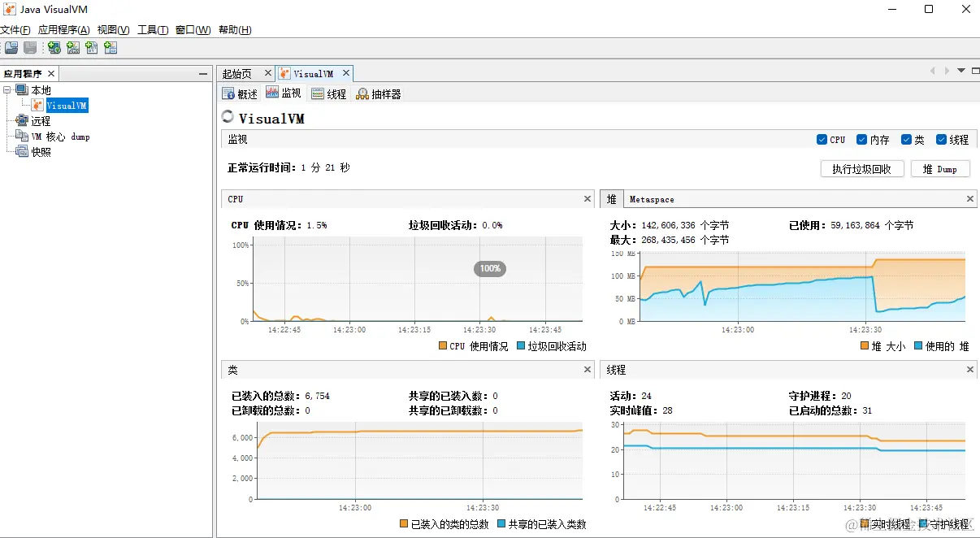Click the 堆 Dump button

(x=941, y=169)
